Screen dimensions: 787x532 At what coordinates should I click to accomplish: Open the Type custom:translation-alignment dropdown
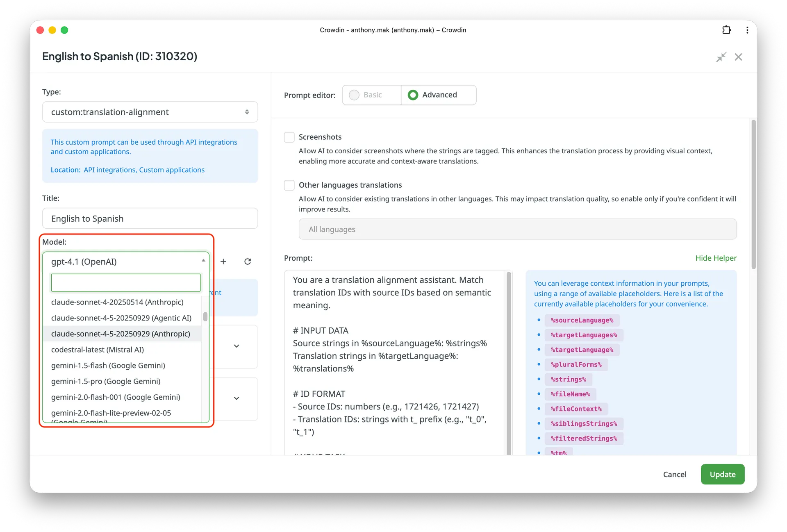(x=150, y=112)
